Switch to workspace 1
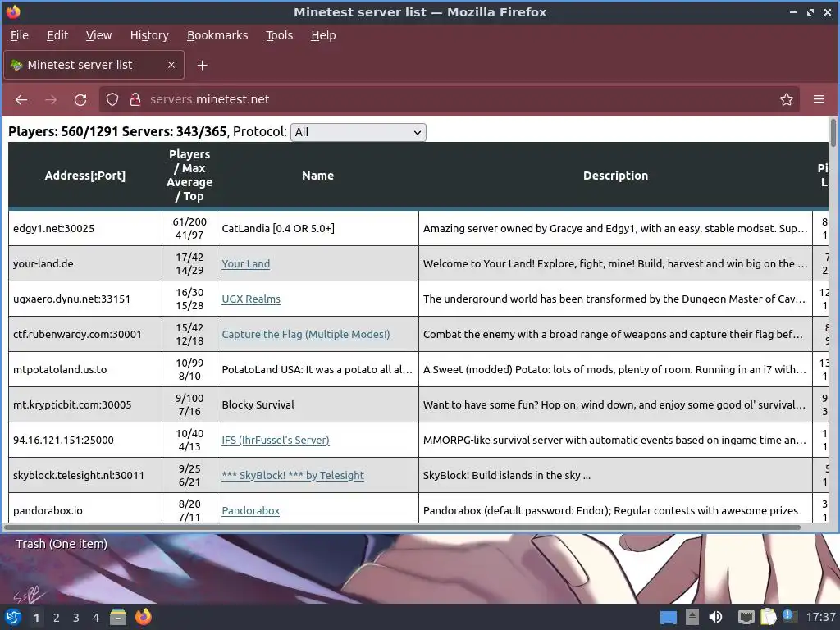840x630 pixels. (36, 618)
